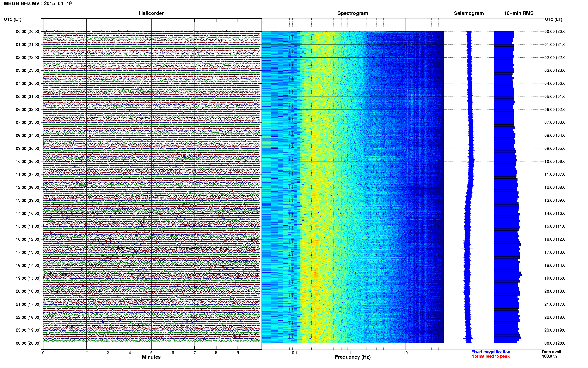Click left time label '13:00 (09:00)'

28,200
